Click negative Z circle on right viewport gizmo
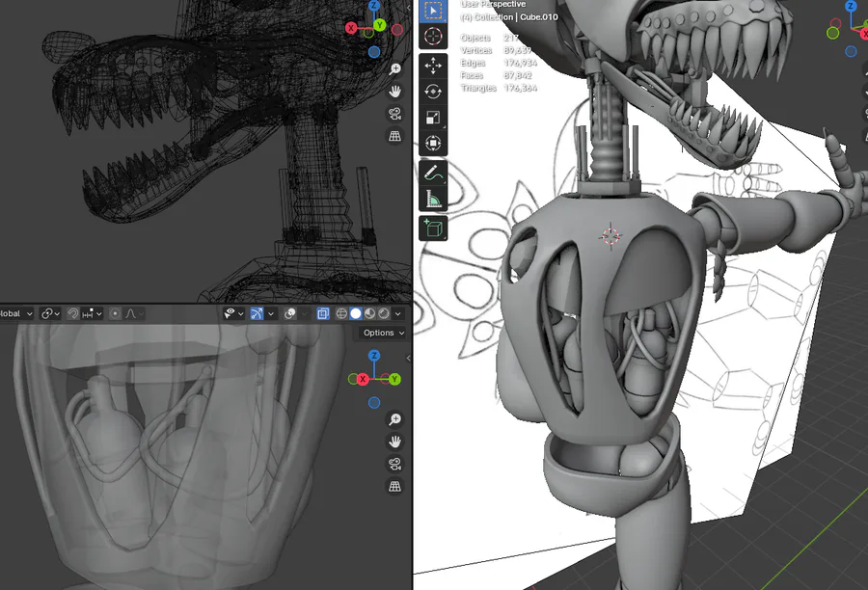Screen dimensions: 868x590 (852, 51)
